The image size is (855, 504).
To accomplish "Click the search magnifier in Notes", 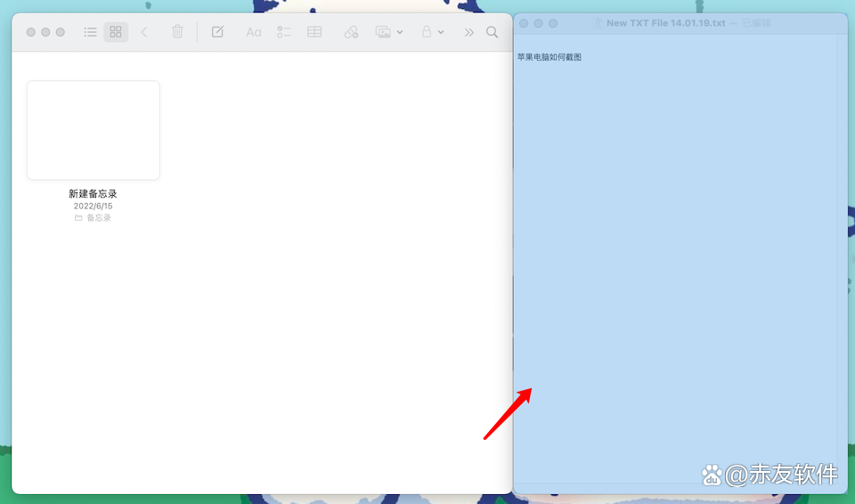I will click(492, 32).
